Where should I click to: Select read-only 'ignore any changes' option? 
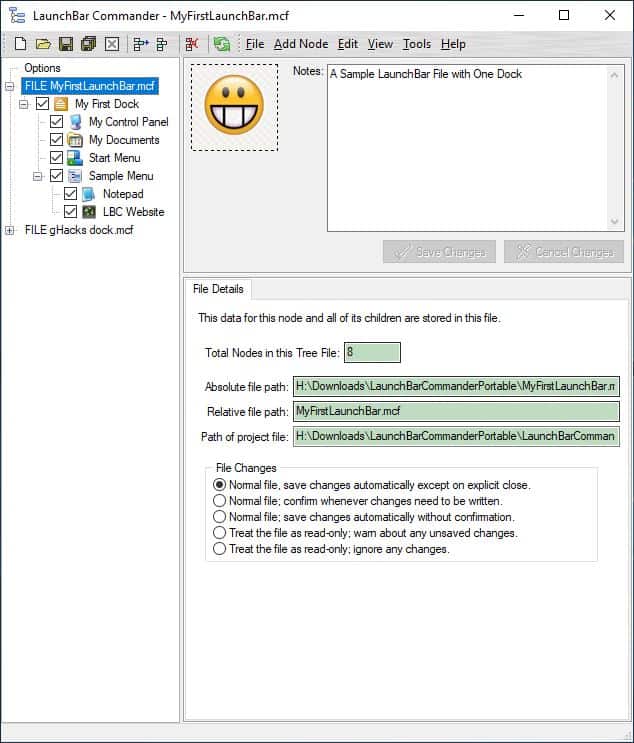[331, 549]
